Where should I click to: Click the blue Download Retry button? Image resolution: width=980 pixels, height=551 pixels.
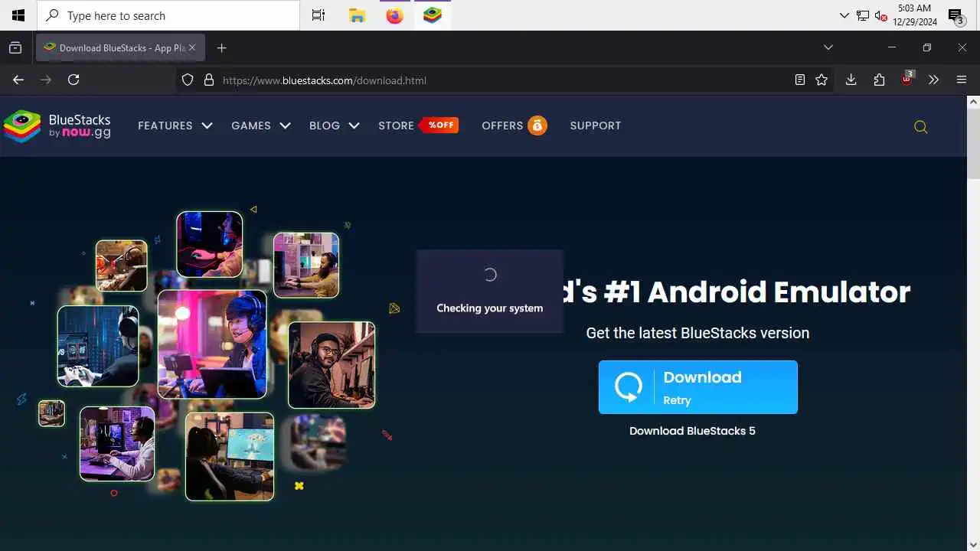698,387
